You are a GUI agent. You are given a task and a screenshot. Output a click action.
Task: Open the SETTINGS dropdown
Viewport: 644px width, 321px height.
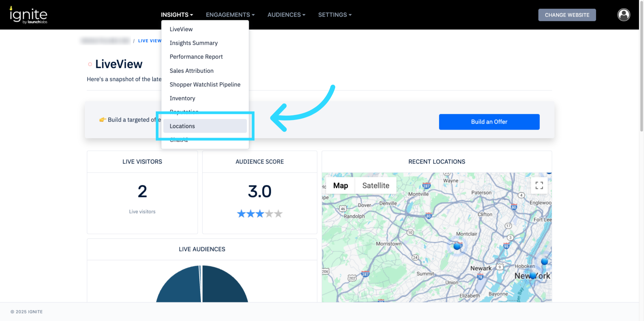(335, 15)
